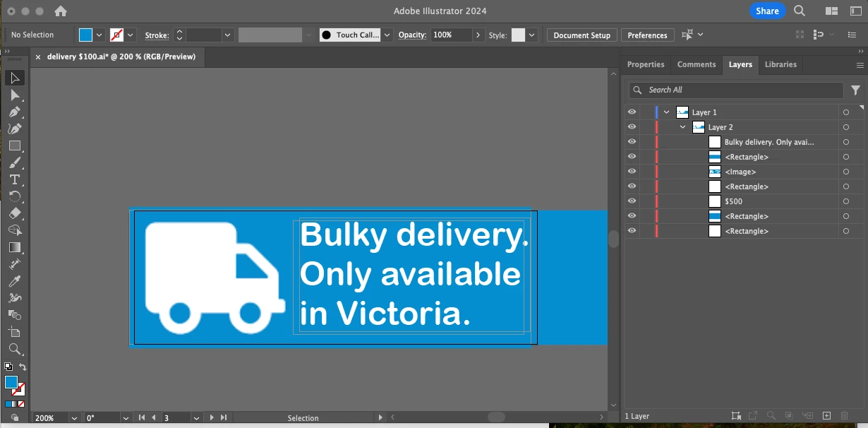This screenshot has width=868, height=428.
Task: Collapse Layer 2 sublayer
Action: [682, 127]
